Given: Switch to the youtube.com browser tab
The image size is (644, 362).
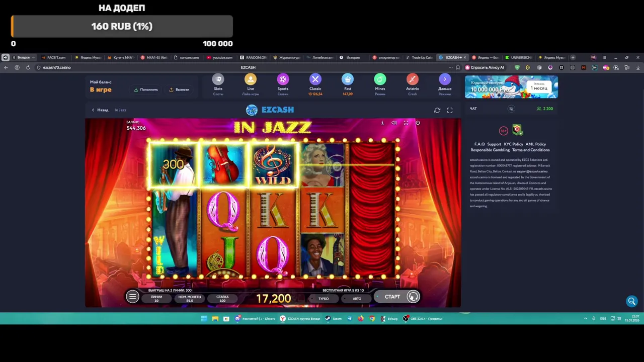Looking at the screenshot, I should point(220,57).
